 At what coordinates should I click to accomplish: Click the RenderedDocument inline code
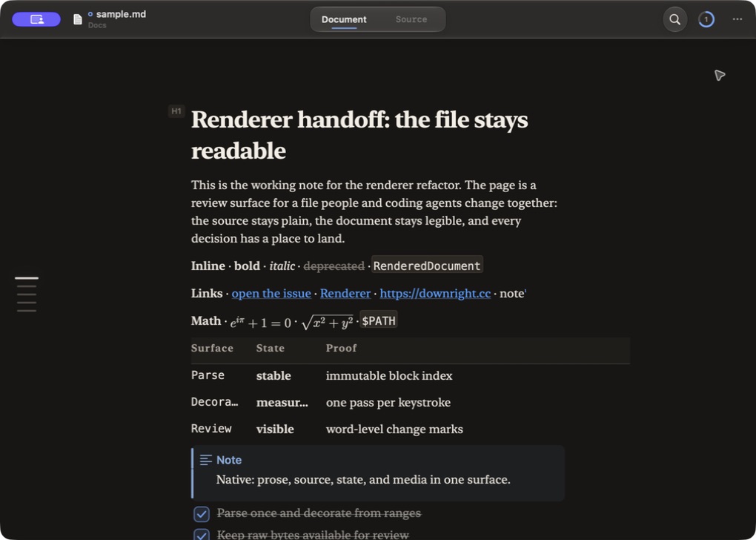coord(427,266)
